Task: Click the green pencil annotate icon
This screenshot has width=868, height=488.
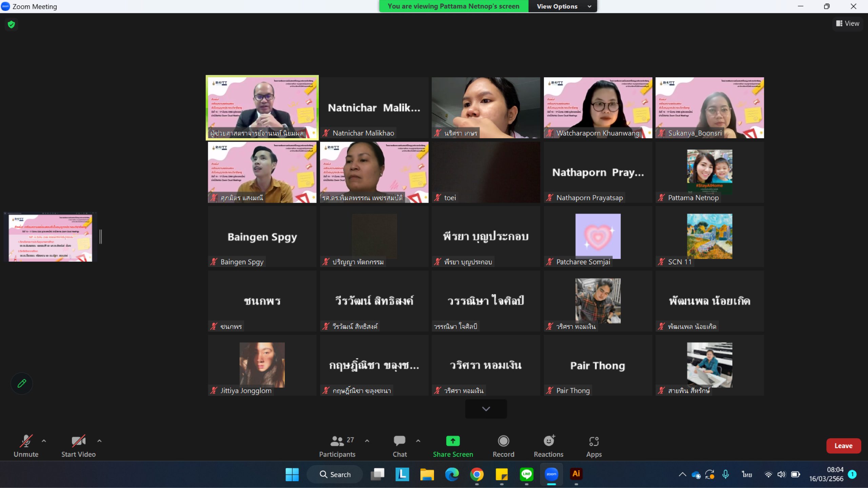Action: pos(22,383)
